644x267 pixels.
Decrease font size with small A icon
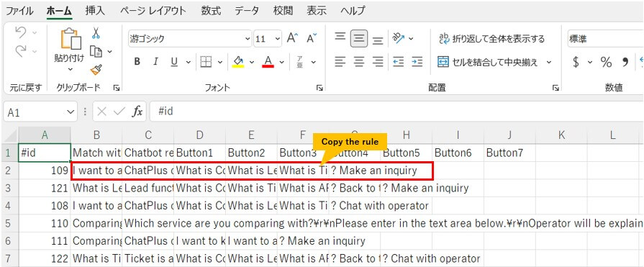[x=312, y=39]
